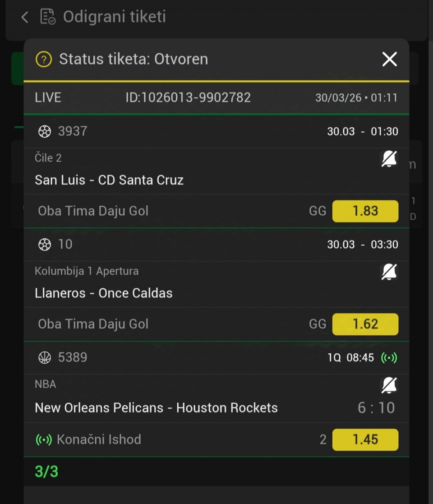Click the ticket ID 1026013-9902782
Screen dimensions: 433x504
point(188,97)
